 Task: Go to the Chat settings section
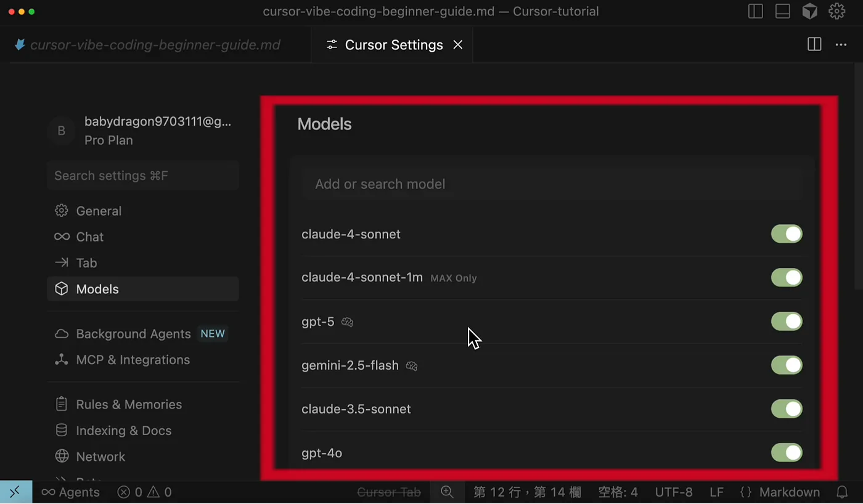click(143, 237)
